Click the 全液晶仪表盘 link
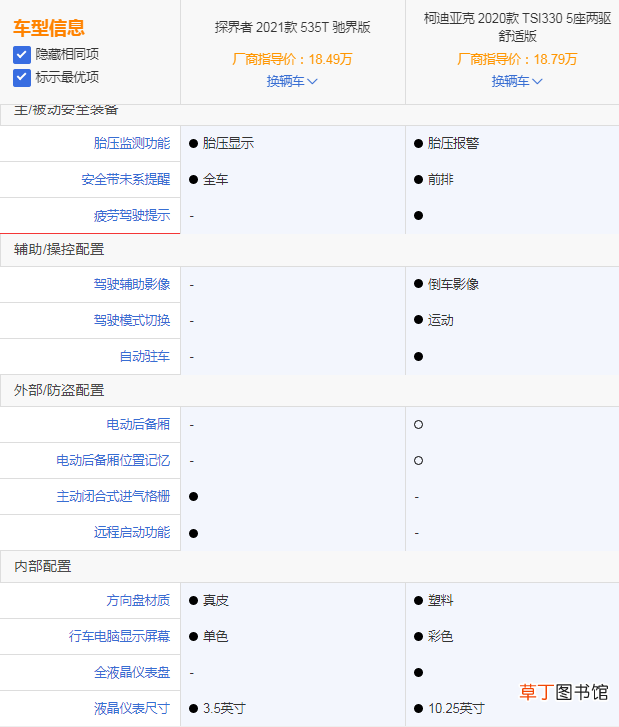619x727 pixels. pos(132,672)
